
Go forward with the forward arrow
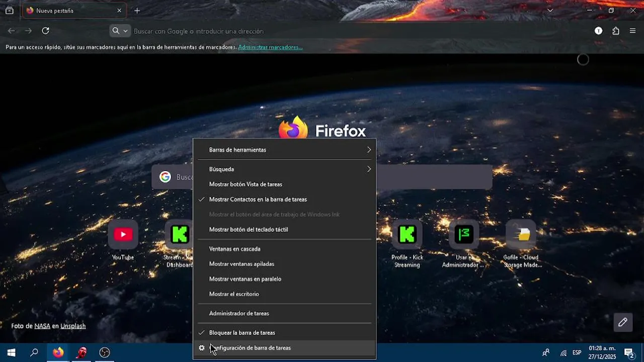pos(28,31)
